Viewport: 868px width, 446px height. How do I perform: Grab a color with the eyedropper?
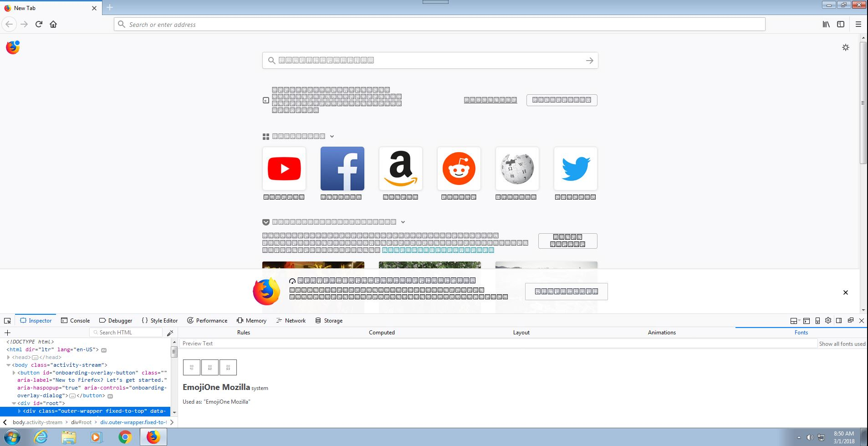170,333
